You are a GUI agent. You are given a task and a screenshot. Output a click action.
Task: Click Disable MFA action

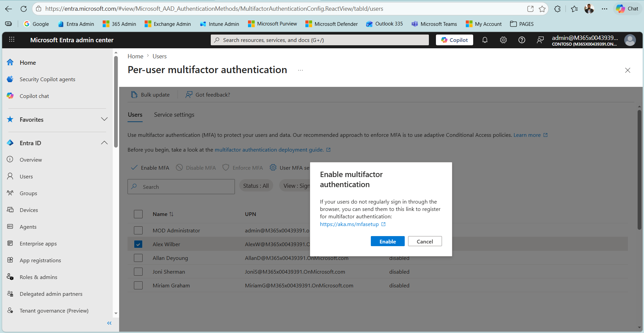[196, 168]
